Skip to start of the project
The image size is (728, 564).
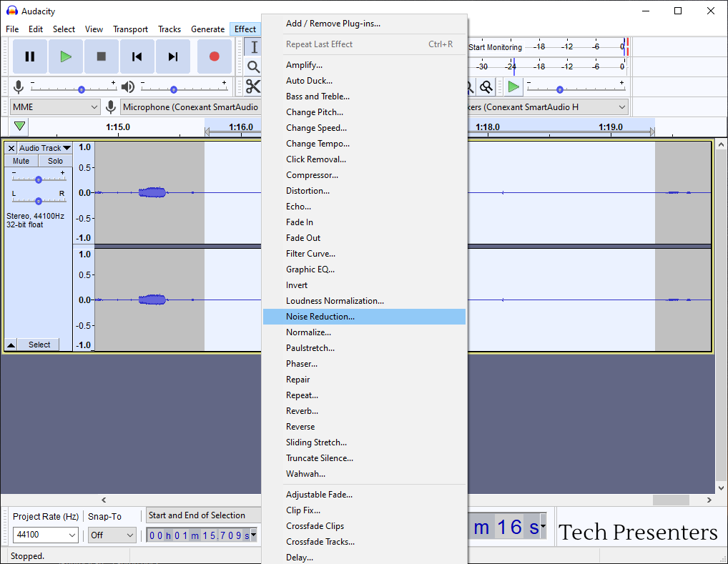point(137,56)
